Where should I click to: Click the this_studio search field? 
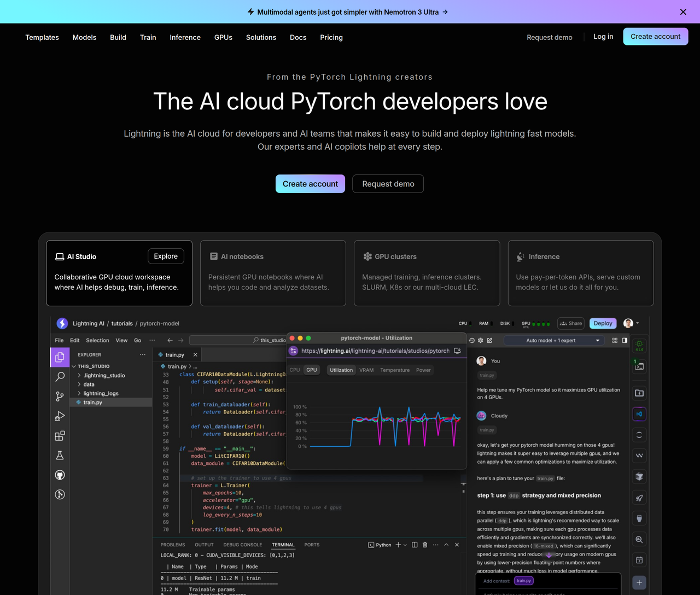(x=238, y=340)
